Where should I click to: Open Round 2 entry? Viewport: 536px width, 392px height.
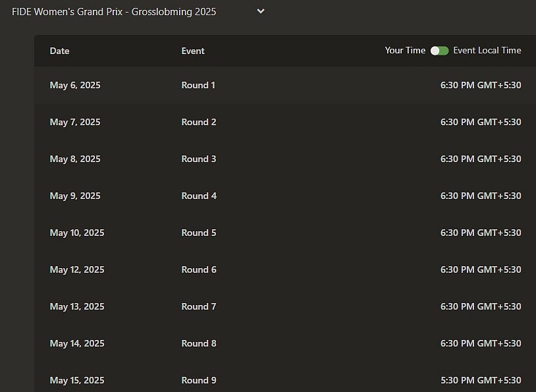[x=199, y=122]
